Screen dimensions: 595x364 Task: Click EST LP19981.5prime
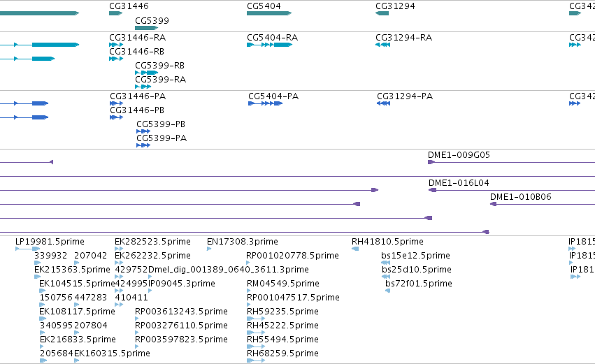click(50, 242)
